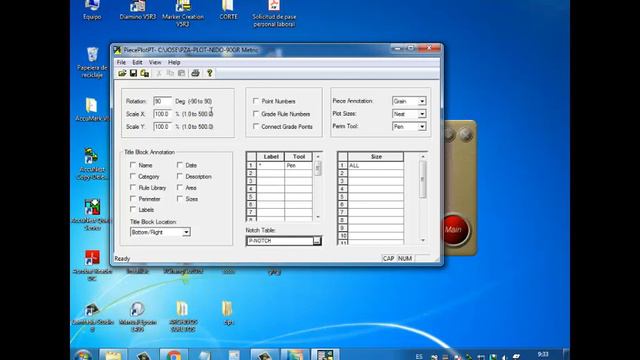The height and width of the screenshot is (360, 640).
Task: Tick the Name title block checkbox
Action: tap(133, 165)
